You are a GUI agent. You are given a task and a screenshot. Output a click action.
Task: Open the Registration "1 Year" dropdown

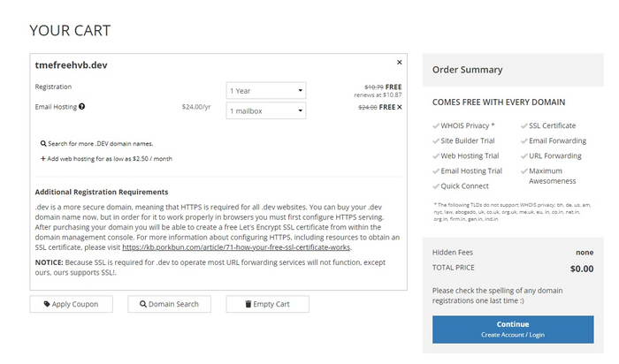(266, 90)
